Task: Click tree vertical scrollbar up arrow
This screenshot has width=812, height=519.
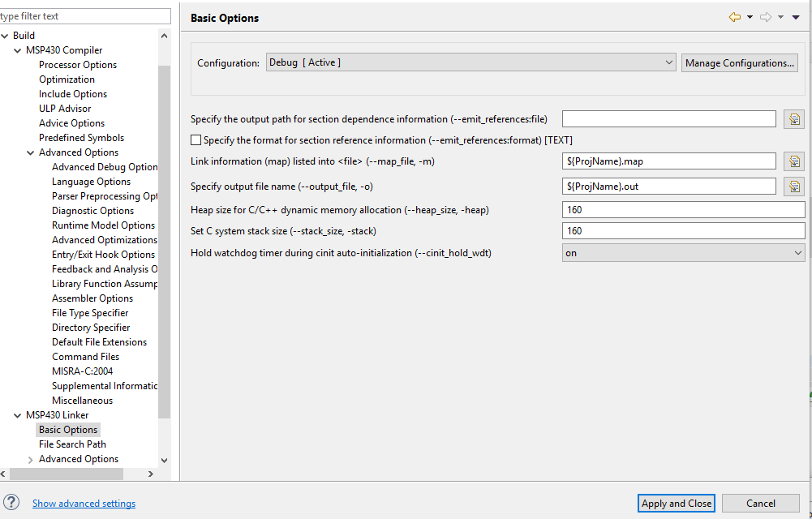Action: (x=164, y=36)
